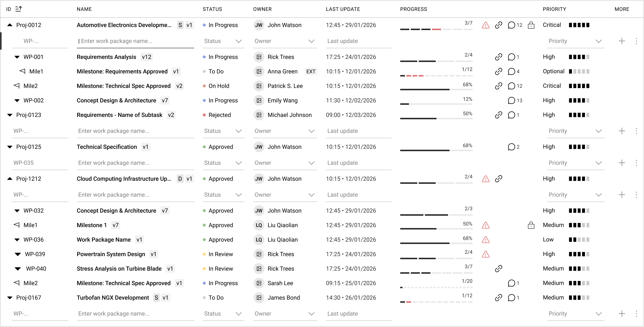The height and width of the screenshot is (327, 644).
Task: Click the warning icon on WP-036 Work Package Name
Action: pos(486,240)
